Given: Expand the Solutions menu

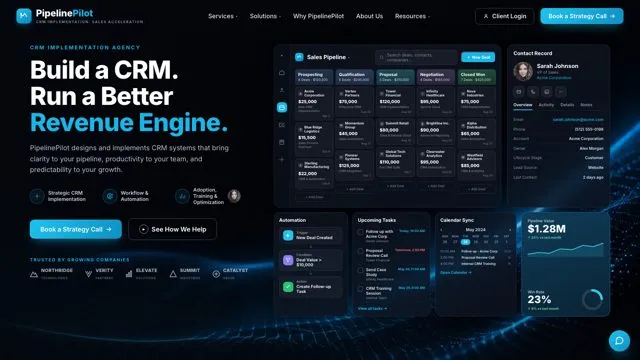Looking at the screenshot, I should [265, 16].
